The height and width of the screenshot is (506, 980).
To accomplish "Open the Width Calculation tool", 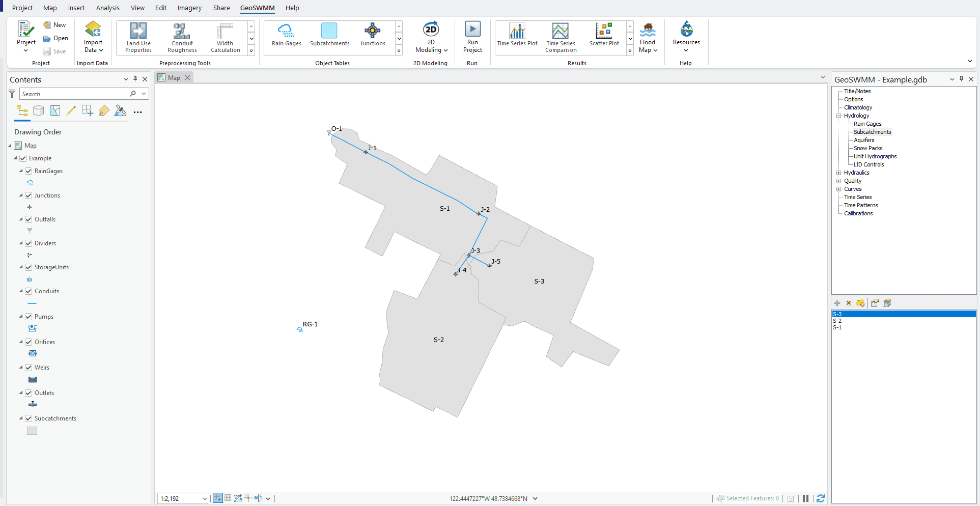I will [225, 37].
